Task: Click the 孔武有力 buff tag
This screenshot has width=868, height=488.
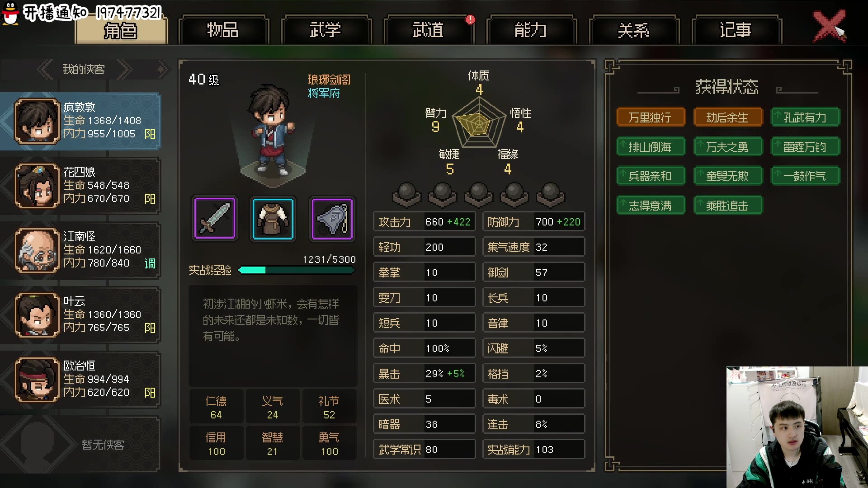Action: (x=805, y=117)
